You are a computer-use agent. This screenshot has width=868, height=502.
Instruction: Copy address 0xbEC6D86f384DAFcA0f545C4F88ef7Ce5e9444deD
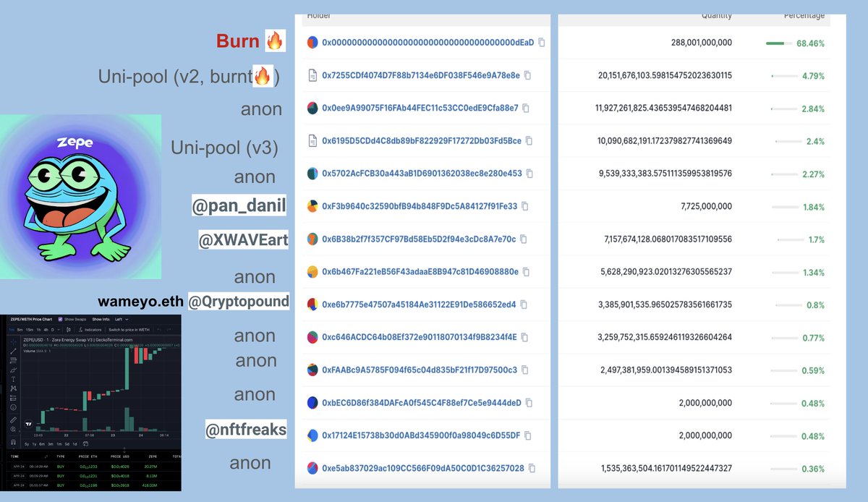[x=529, y=403]
